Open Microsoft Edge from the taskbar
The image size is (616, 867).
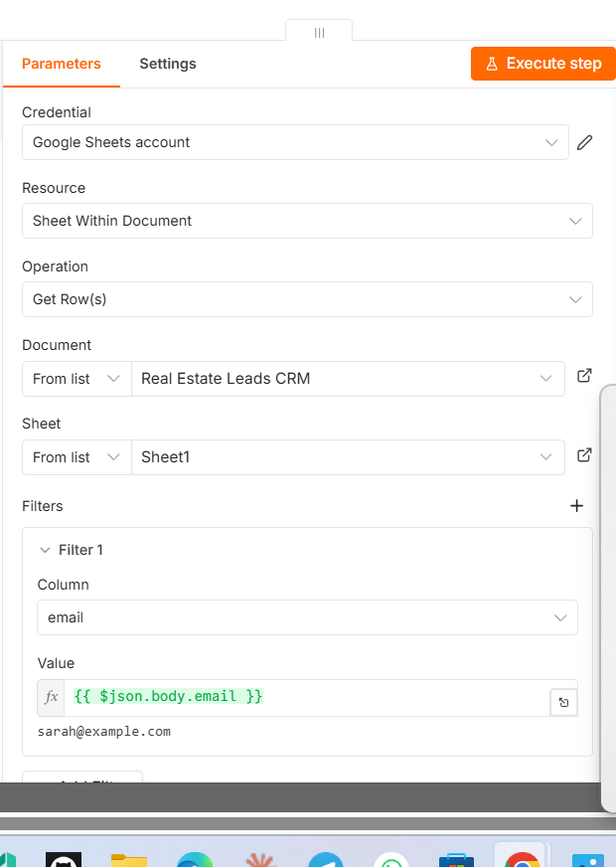tap(195, 860)
